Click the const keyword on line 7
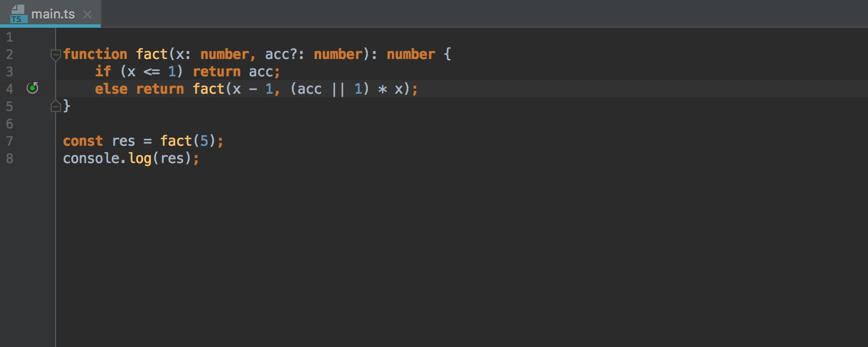Viewport: 868px width, 347px height. pos(83,141)
